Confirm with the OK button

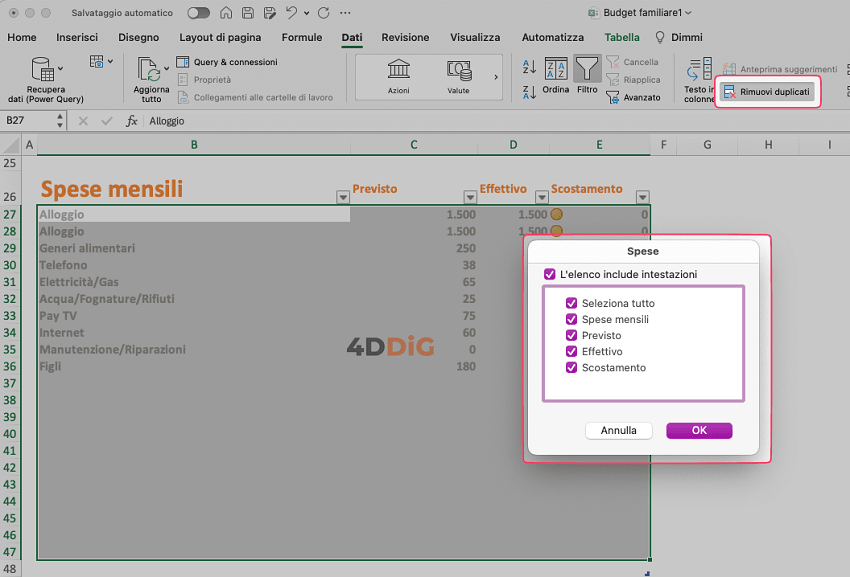click(698, 430)
